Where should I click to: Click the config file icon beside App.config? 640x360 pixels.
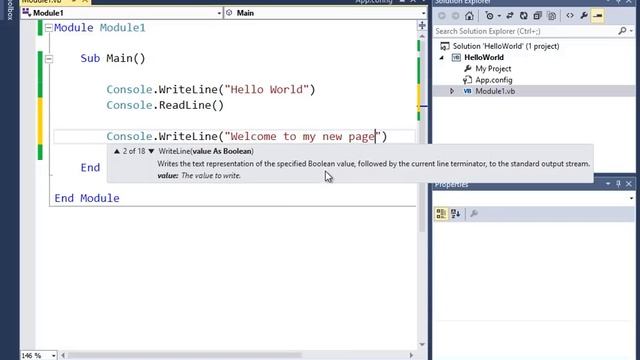point(467,80)
